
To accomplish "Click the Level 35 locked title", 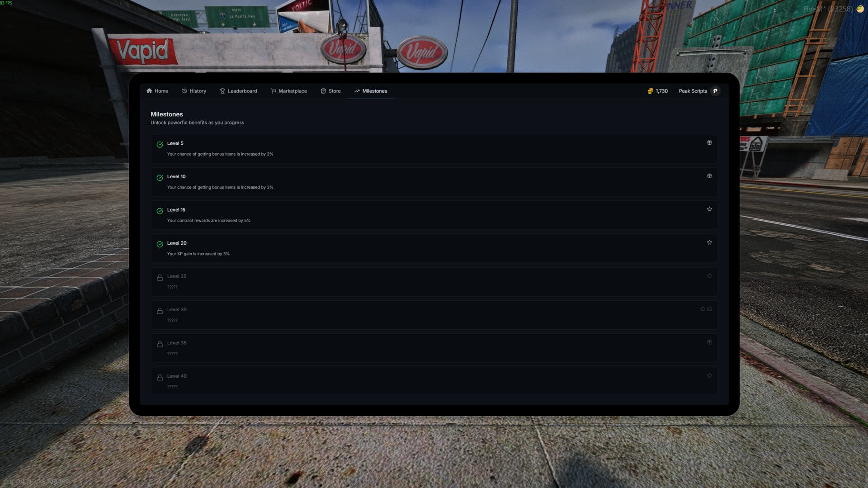I will [177, 343].
